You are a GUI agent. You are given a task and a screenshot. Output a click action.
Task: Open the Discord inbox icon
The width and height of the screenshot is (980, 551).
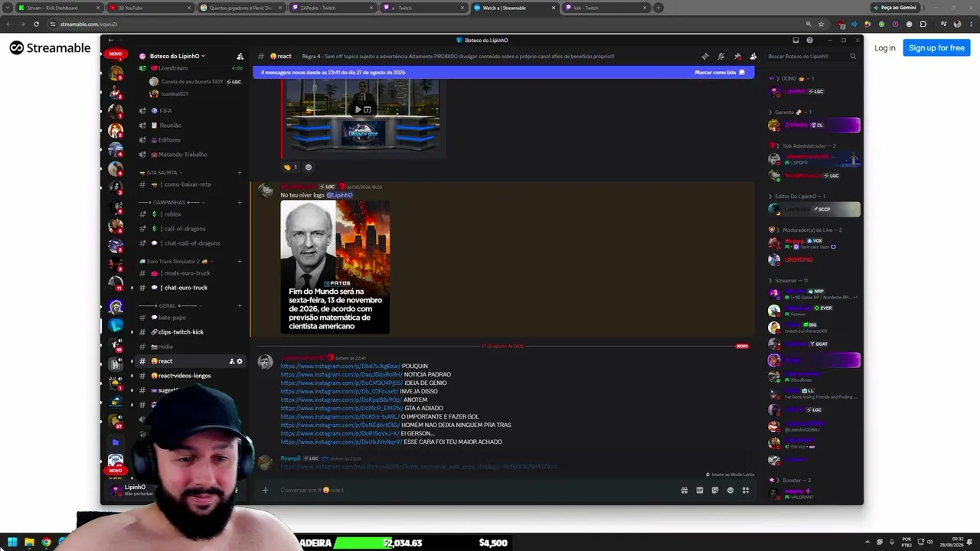click(795, 40)
